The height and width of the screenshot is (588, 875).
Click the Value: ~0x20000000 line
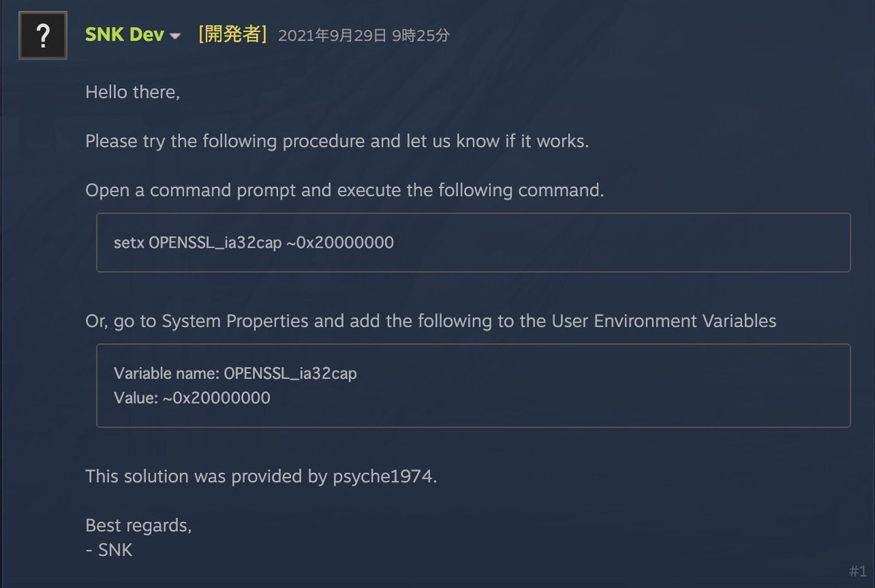192,398
